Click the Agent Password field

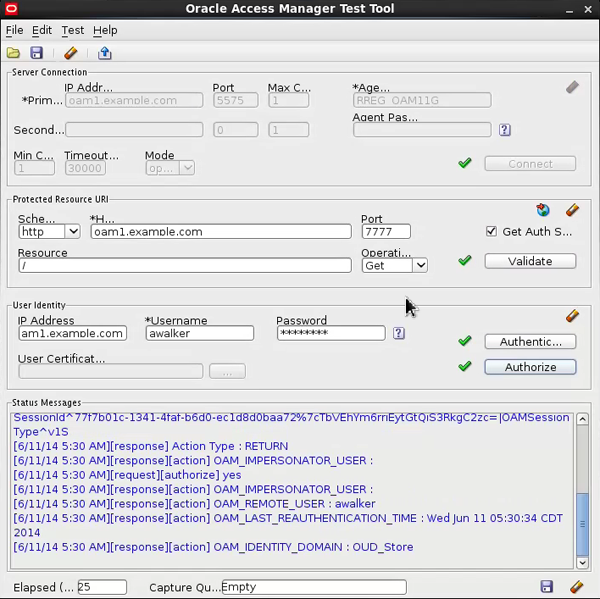[x=422, y=130]
